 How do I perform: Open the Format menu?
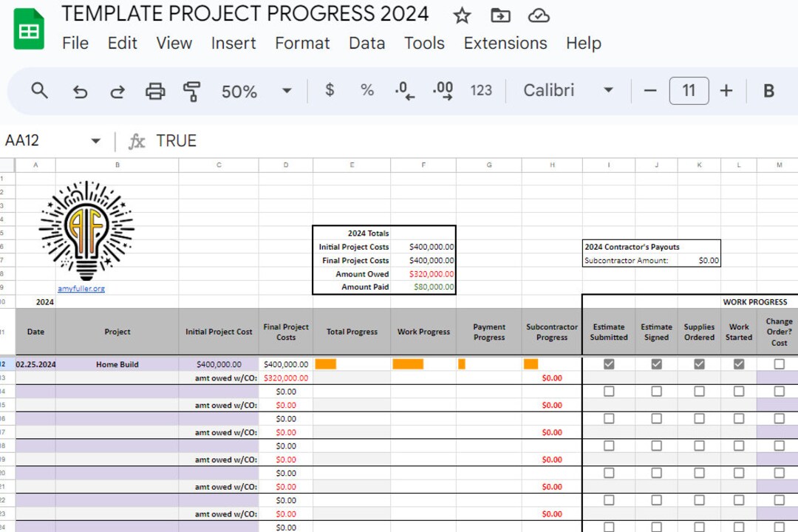(x=302, y=44)
